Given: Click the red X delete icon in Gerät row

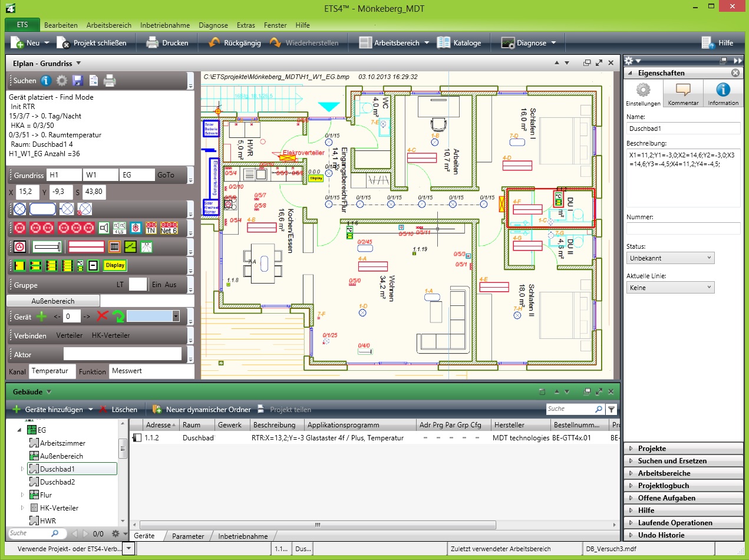Looking at the screenshot, I should coord(103,317).
